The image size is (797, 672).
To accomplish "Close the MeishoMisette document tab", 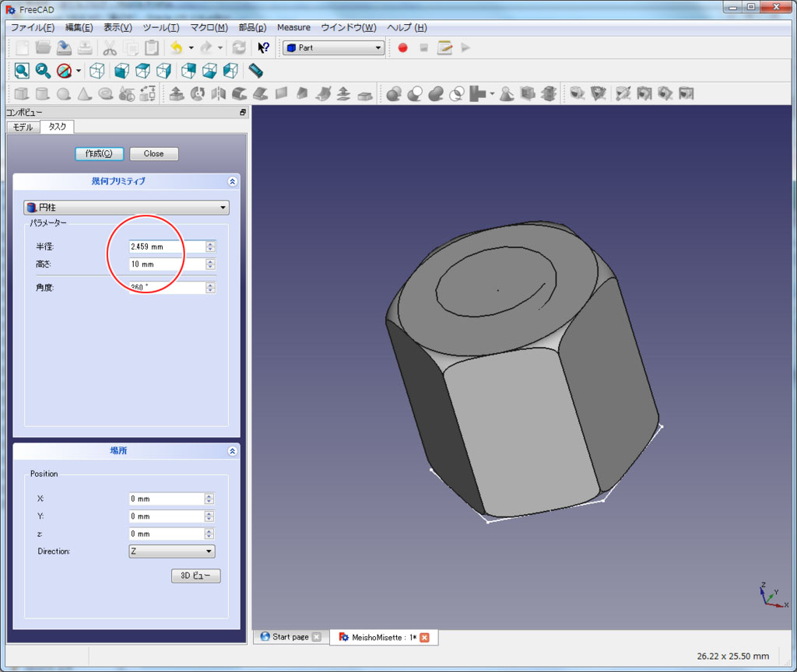I will point(424,638).
